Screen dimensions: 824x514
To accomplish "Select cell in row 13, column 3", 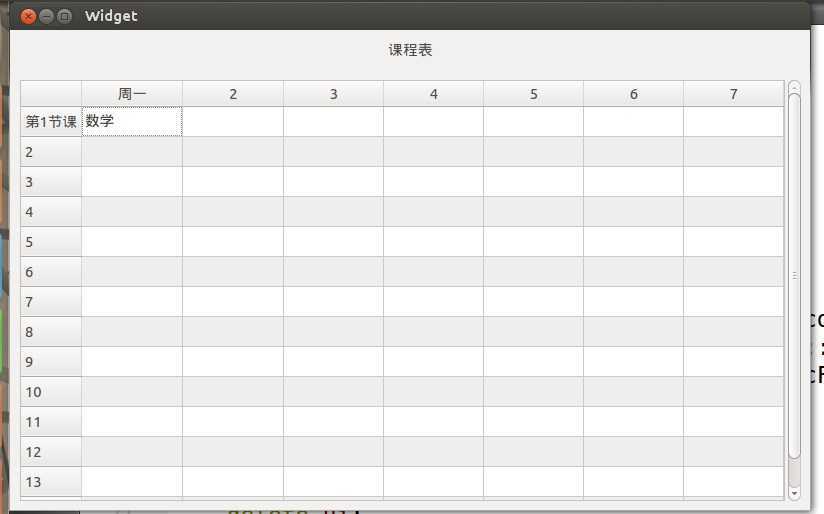I will [333, 481].
